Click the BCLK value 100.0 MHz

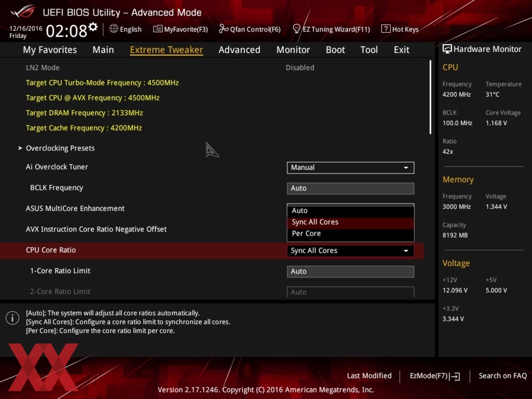457,123
